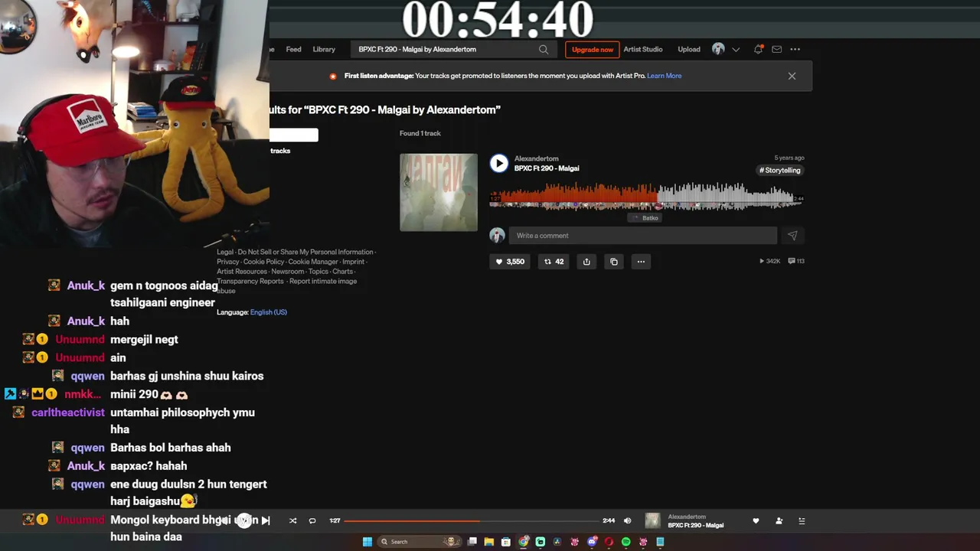Open the Charts footer link
Viewport: 980px width, 551px height.
click(x=343, y=272)
